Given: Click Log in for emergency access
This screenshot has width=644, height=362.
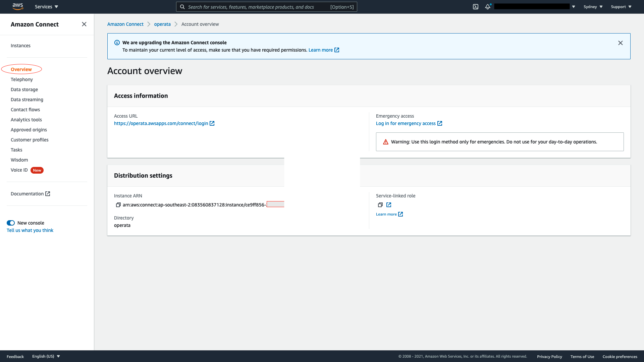Looking at the screenshot, I should click(x=406, y=123).
